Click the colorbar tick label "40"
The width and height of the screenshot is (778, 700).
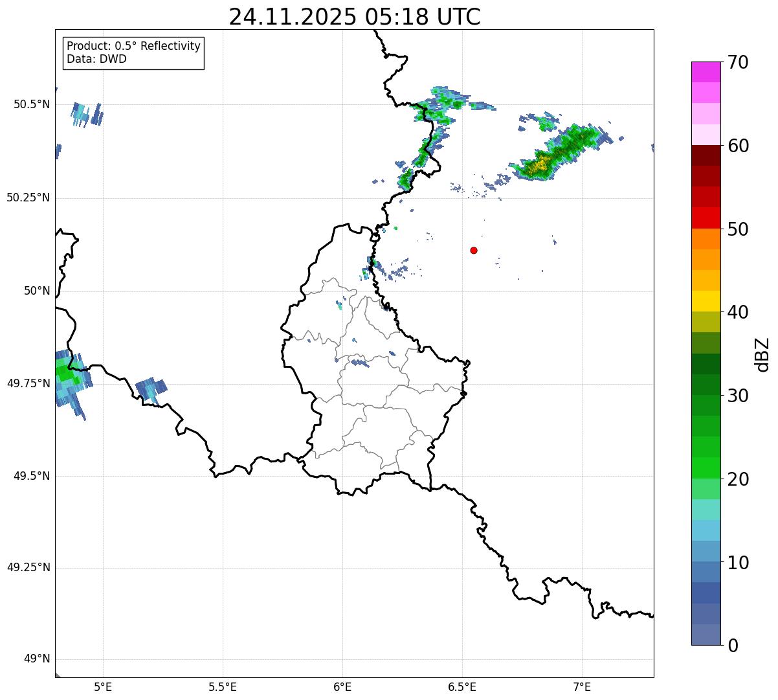pos(738,312)
